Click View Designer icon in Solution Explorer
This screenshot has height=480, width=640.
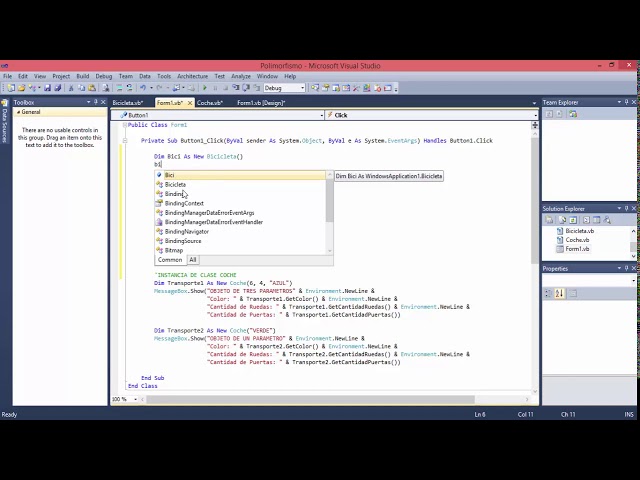pyautogui.click(x=596, y=220)
